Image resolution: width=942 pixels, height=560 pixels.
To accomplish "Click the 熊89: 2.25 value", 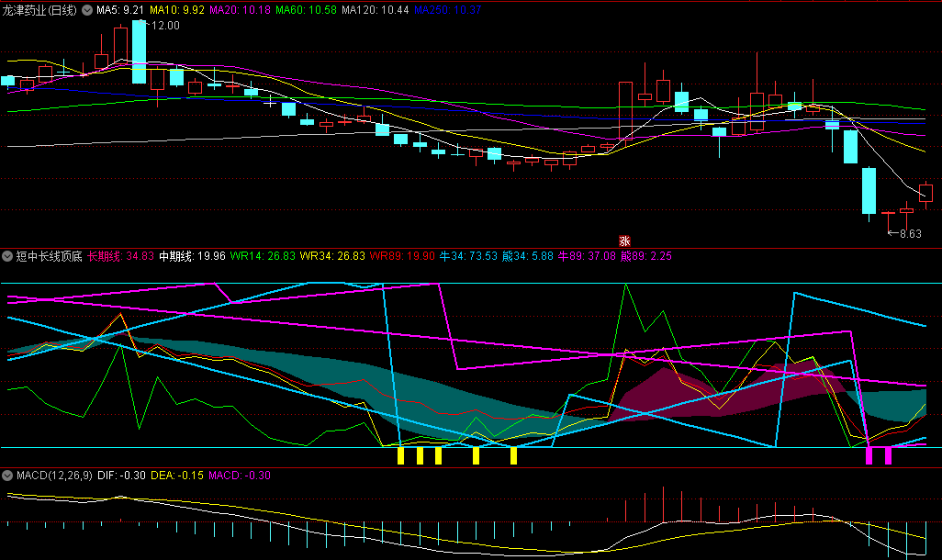I will (x=646, y=256).
